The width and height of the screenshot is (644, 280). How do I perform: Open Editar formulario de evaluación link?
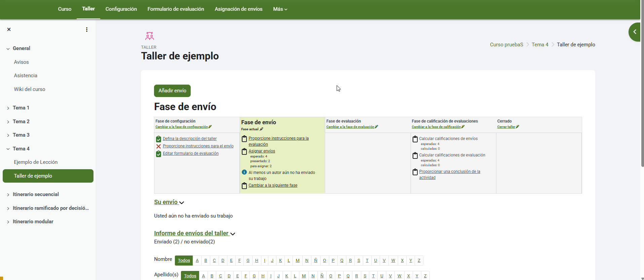pos(191,153)
